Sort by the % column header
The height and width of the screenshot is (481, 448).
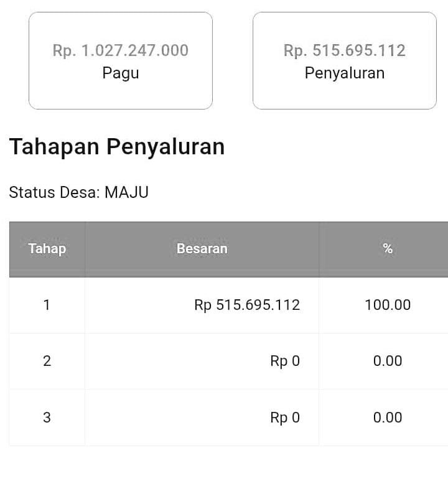(388, 249)
